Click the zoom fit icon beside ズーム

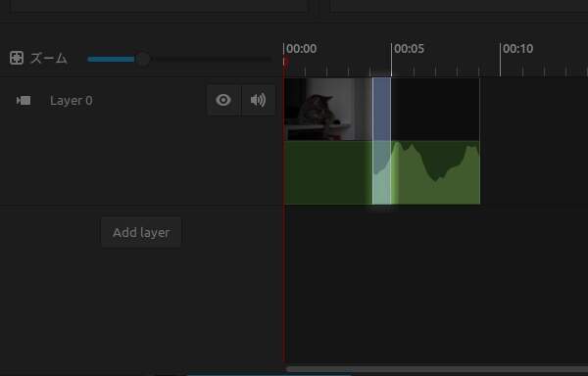pos(17,58)
